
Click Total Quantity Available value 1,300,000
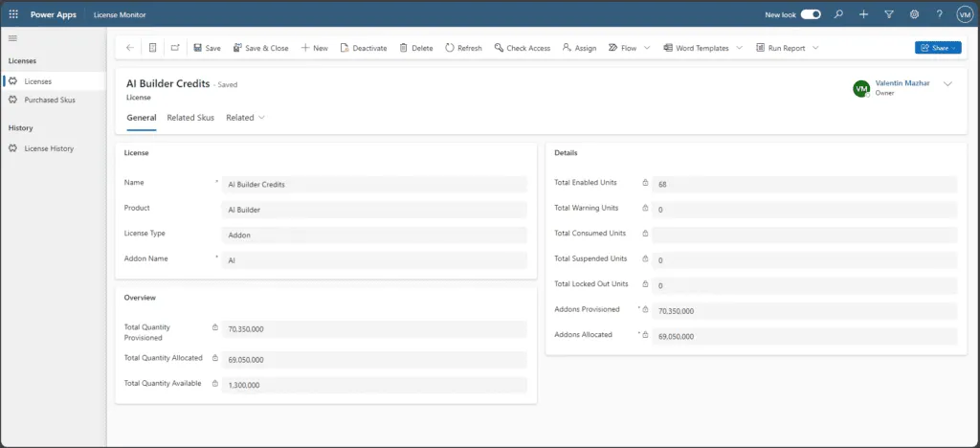374,385
